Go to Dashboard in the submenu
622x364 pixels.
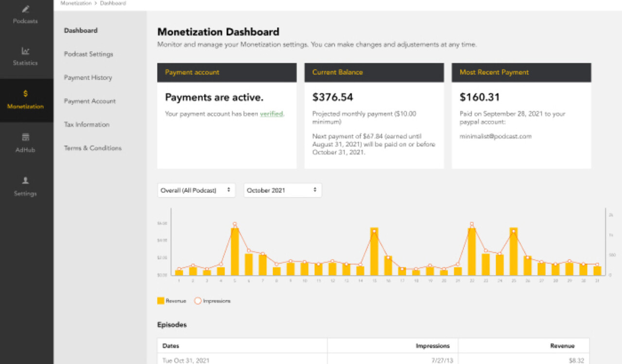[81, 31]
